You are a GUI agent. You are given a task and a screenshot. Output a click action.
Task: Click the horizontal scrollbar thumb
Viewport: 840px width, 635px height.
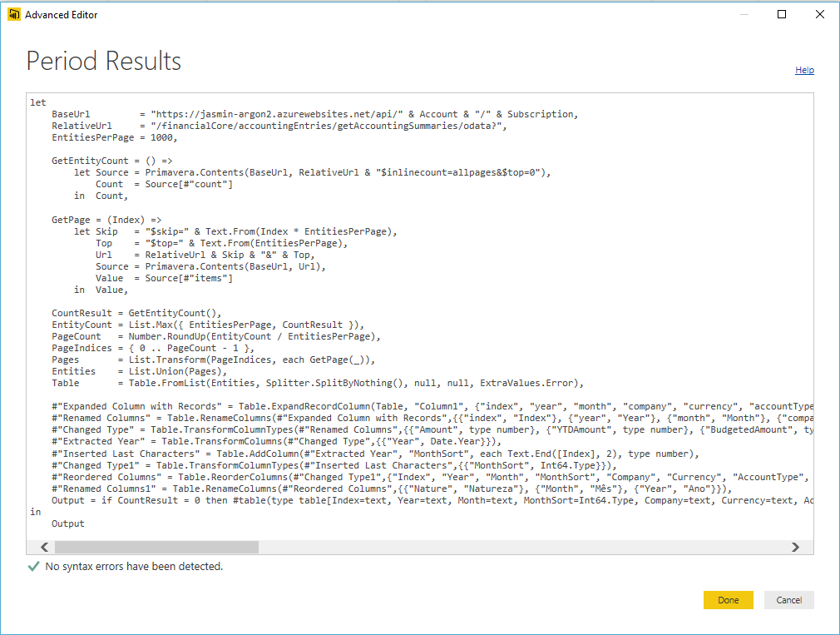pyautogui.click(x=156, y=547)
